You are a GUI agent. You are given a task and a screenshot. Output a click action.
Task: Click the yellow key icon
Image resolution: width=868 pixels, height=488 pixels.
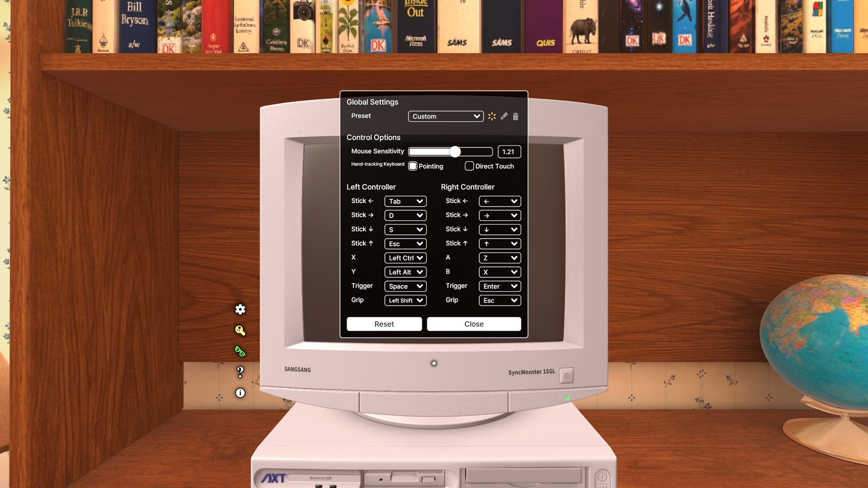(240, 330)
